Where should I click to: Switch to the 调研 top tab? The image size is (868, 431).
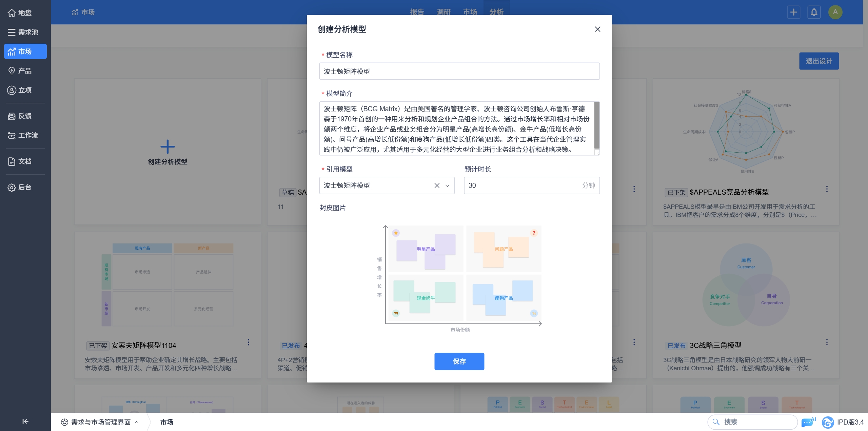coord(443,12)
